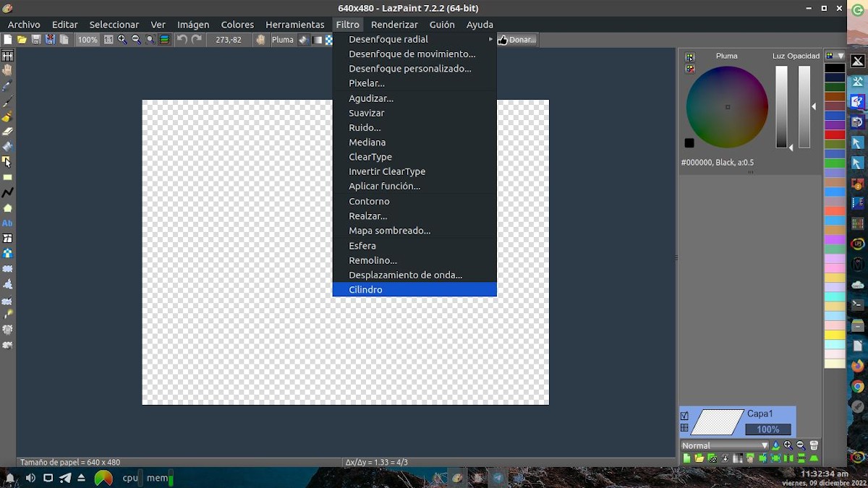
Task: Select the Hand tool in the left toolbox
Action: pyautogui.click(x=7, y=70)
